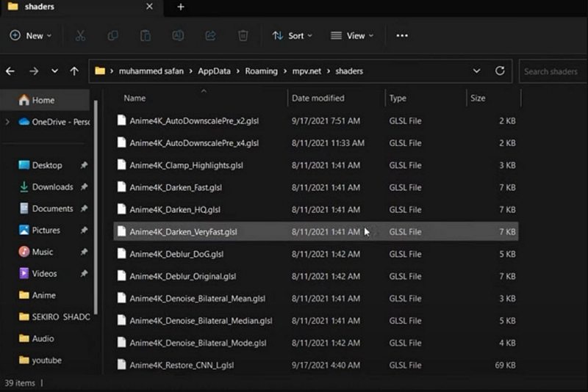Expand the OneDrive tree node
The height and width of the screenshot is (392, 588).
7,122
